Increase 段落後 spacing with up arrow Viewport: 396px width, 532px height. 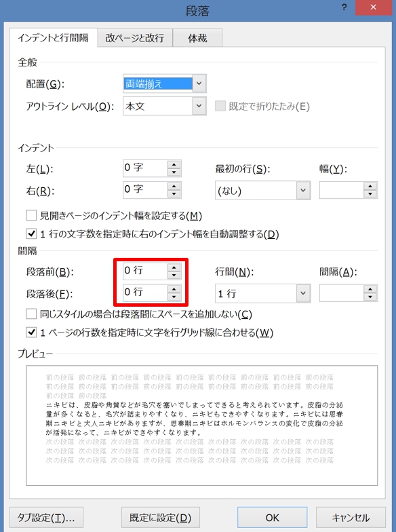[174, 289]
